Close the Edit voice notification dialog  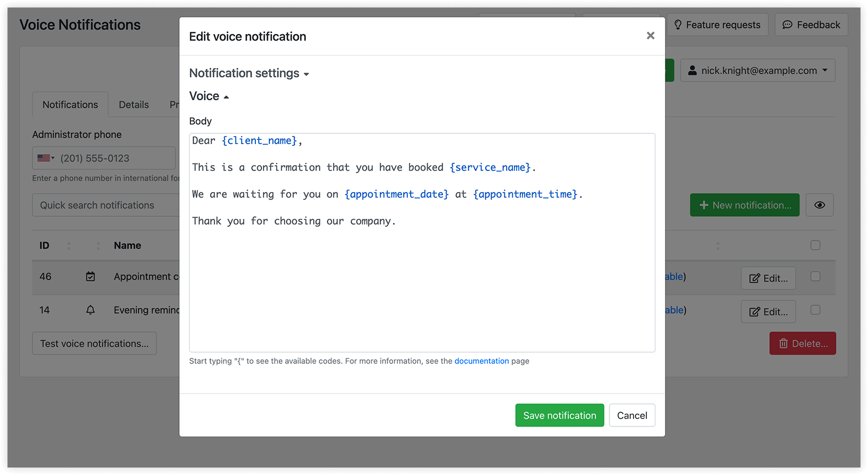click(x=650, y=36)
